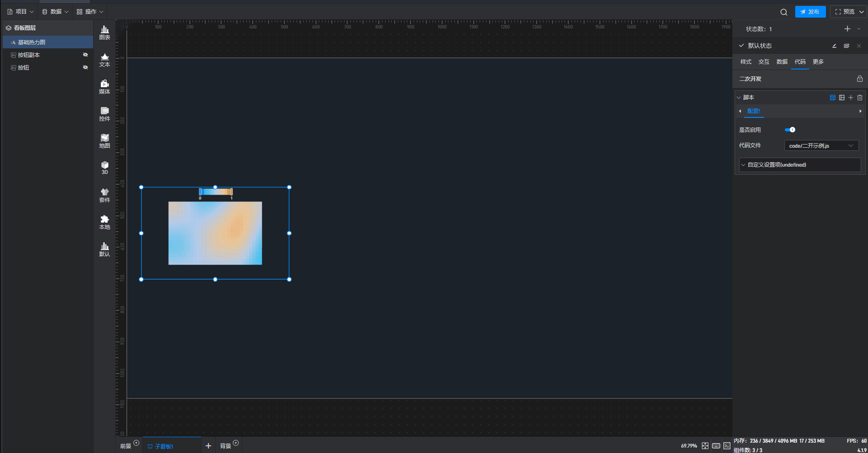The height and width of the screenshot is (453, 868).
Task: Switch to the 交互 tab
Action: click(764, 62)
